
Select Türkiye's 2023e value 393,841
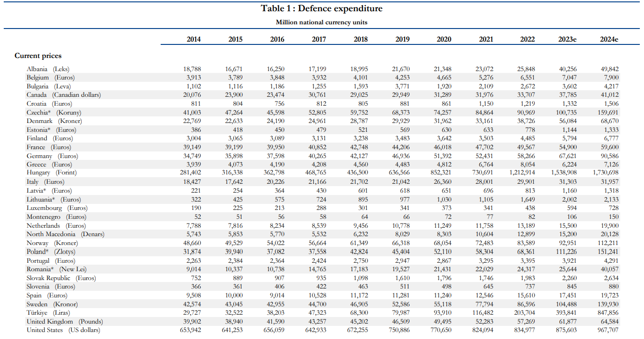click(565, 313)
